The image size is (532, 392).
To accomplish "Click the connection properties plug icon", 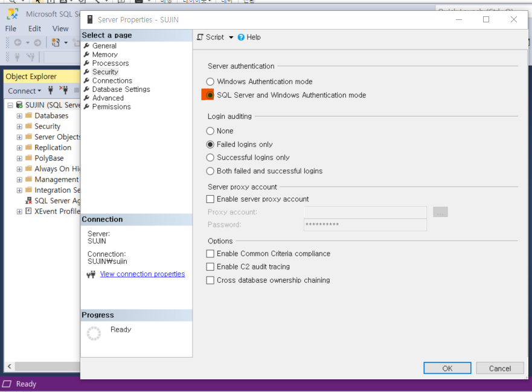I will 91,274.
